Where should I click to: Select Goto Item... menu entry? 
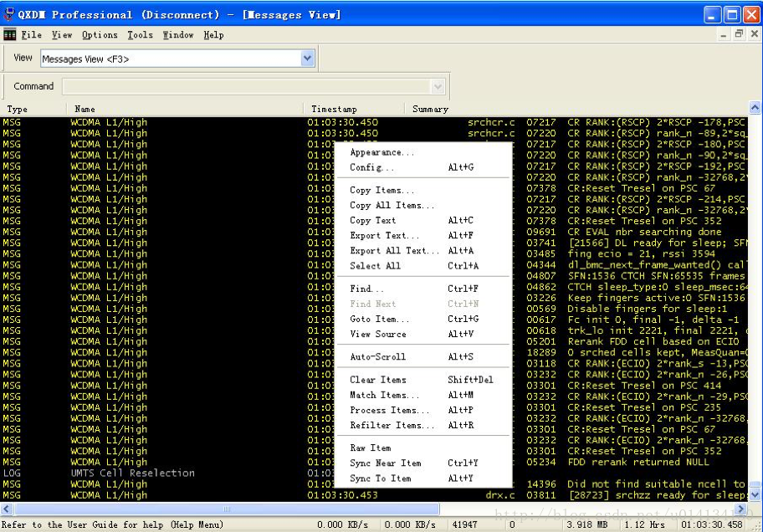(x=423, y=319)
